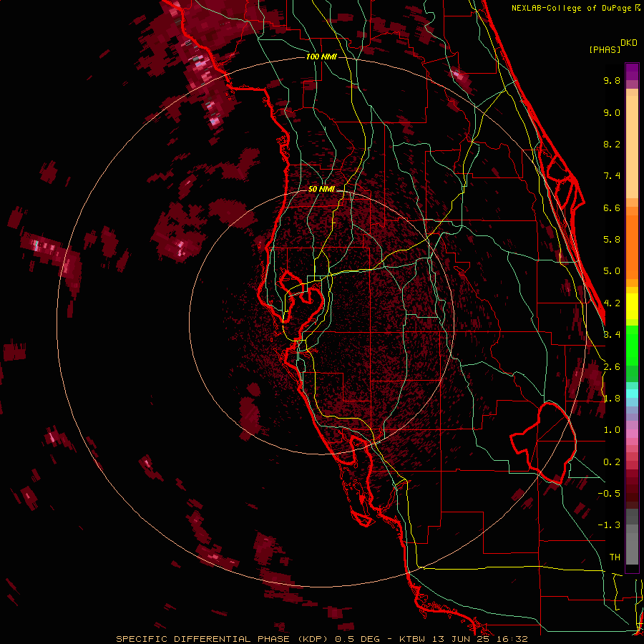Click the 100 NMI range ring label
The height and width of the screenshot is (644, 644).
[321, 57]
